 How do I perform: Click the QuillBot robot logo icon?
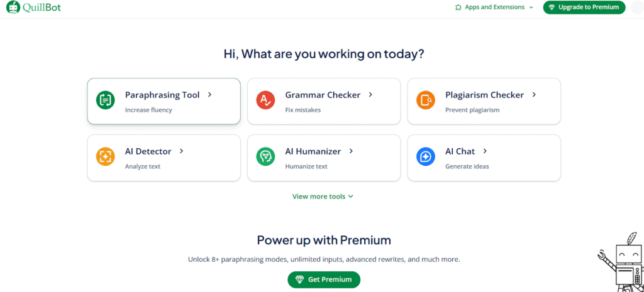pos(13,7)
